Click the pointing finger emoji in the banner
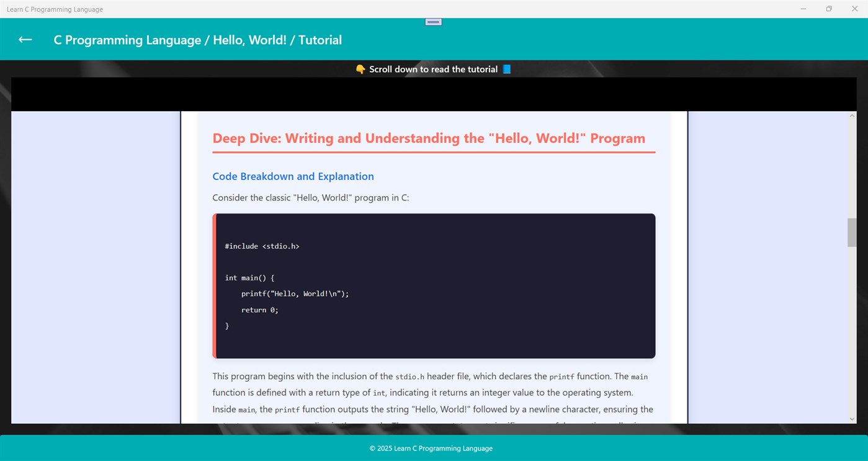Viewport: 868px width, 461px height. (x=360, y=69)
